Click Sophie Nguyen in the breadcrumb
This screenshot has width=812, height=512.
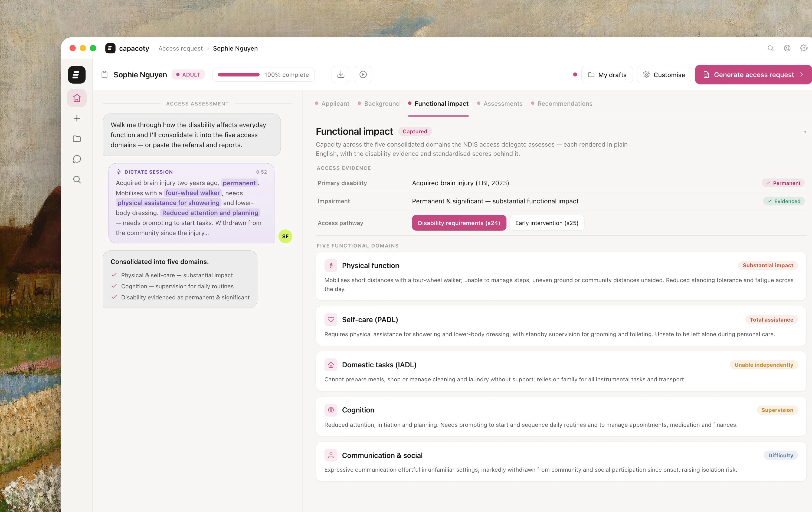(x=235, y=48)
